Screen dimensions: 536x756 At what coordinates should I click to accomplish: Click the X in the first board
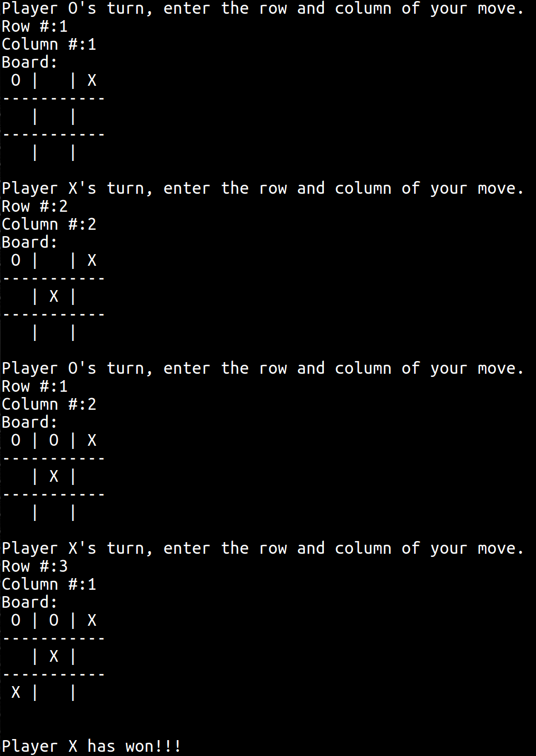coord(92,80)
